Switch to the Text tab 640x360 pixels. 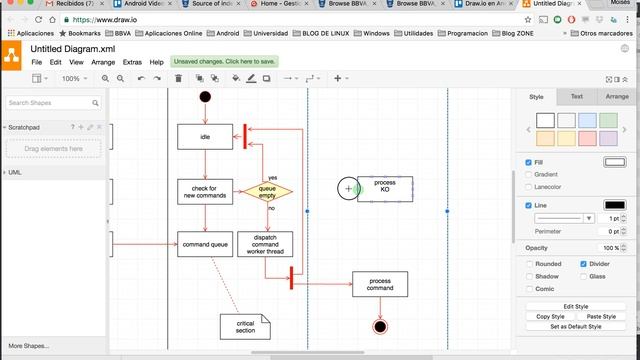pyautogui.click(x=576, y=97)
